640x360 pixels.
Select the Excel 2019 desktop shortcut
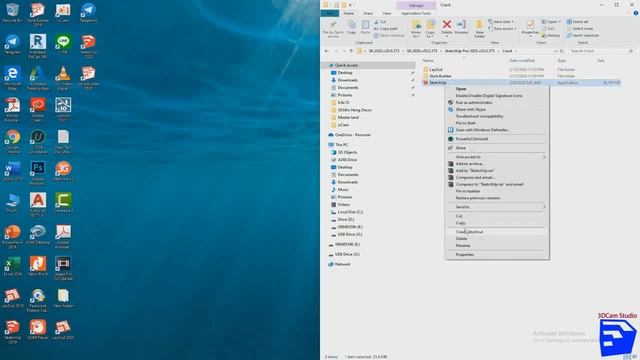[12, 267]
